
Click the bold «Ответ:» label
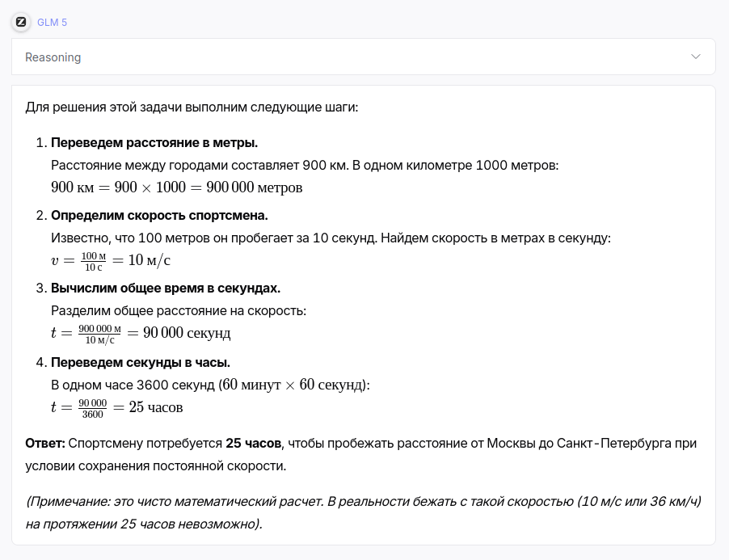[x=45, y=443]
